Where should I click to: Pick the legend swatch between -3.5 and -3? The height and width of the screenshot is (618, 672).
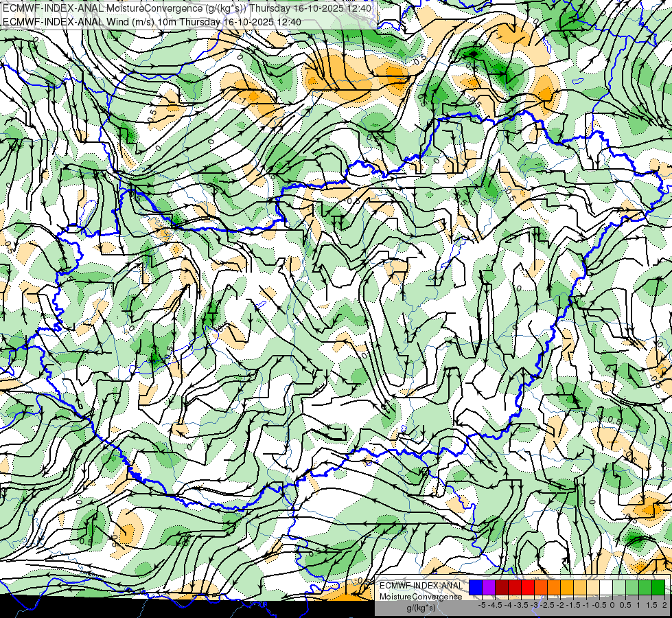(x=528, y=588)
